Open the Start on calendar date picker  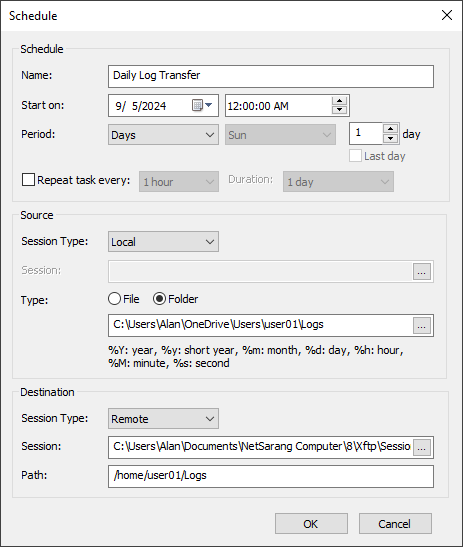(202, 105)
